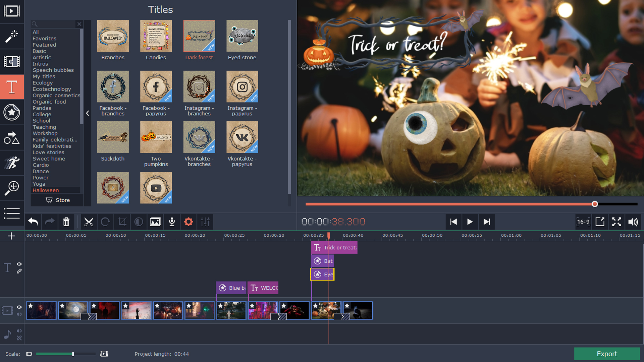Screen dimensions: 644x362
Task: Click the Undo arrow on the toolbar
Action: [33, 222]
